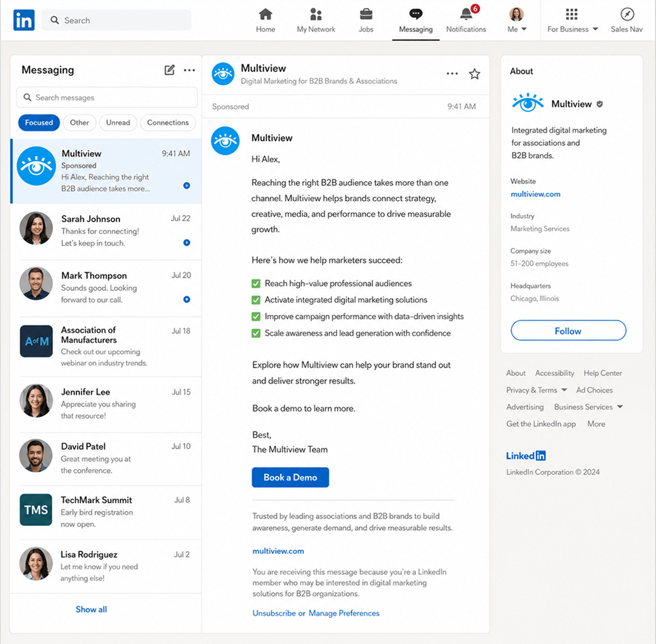656x644 pixels.
Task: Open the footer About link
Action: [x=516, y=373]
